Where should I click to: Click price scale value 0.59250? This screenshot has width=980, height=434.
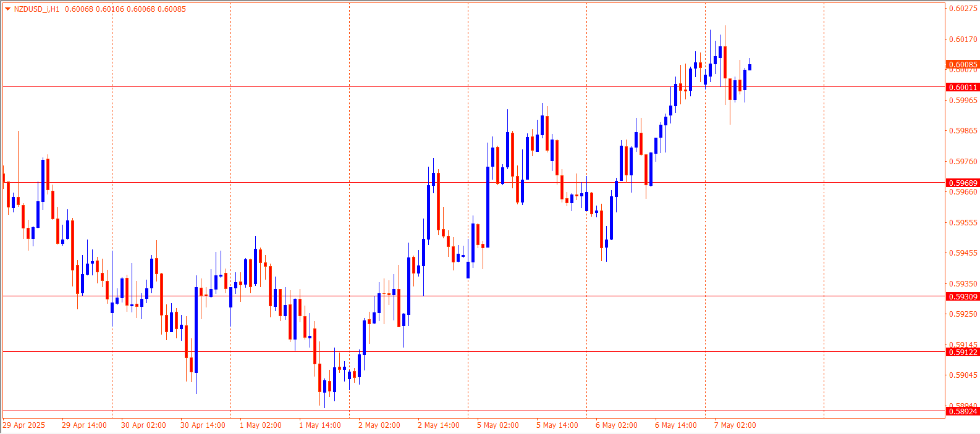coord(963,314)
